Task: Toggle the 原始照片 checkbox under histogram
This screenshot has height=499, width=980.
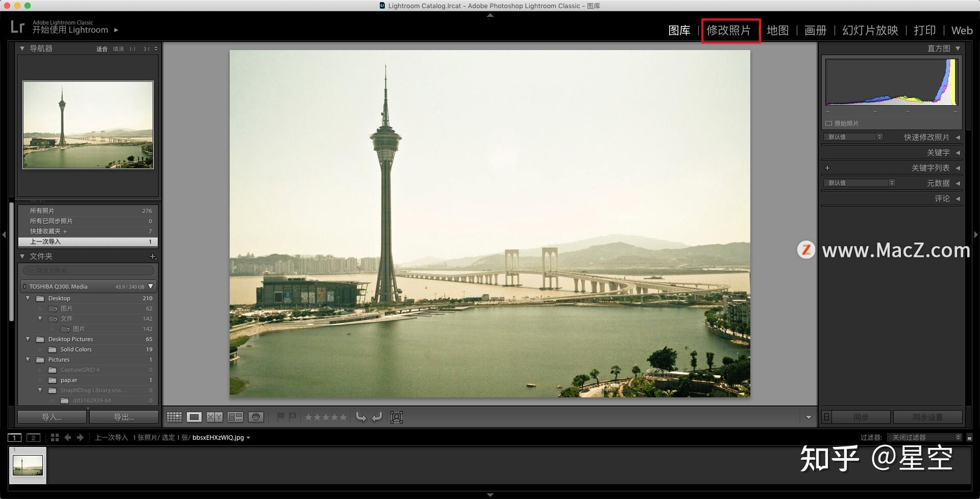Action: pyautogui.click(x=829, y=123)
